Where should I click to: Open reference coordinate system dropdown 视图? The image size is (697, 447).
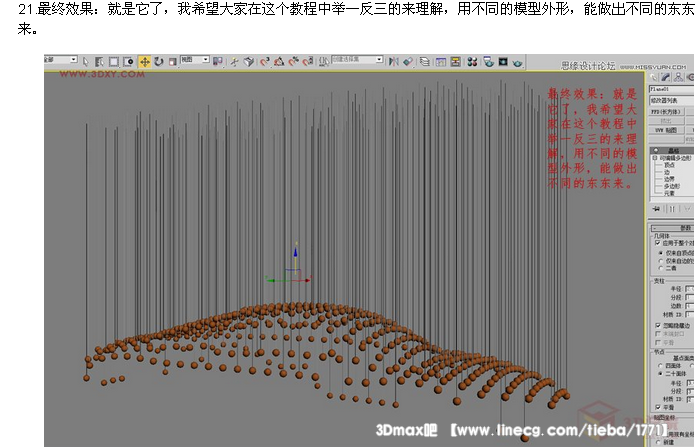coord(195,59)
